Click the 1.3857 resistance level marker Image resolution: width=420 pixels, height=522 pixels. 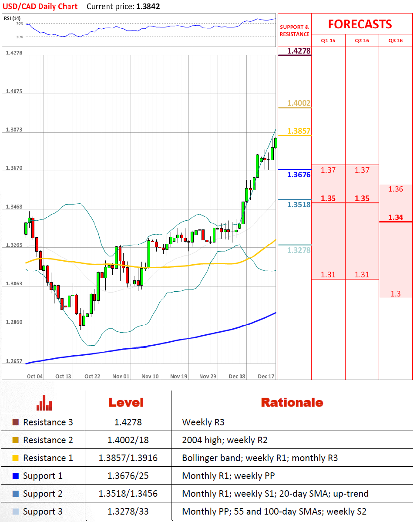click(299, 131)
